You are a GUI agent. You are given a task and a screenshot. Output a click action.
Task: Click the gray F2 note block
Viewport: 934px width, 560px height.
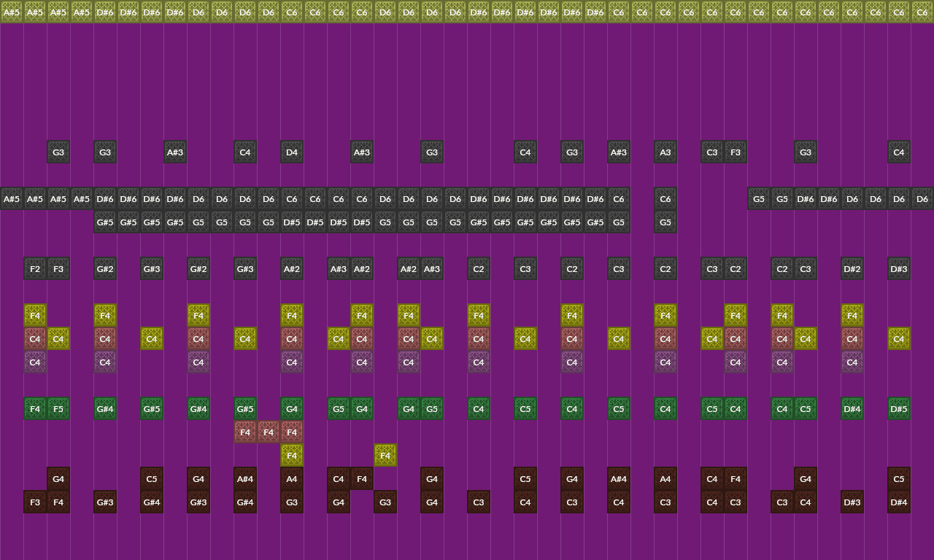(x=35, y=269)
